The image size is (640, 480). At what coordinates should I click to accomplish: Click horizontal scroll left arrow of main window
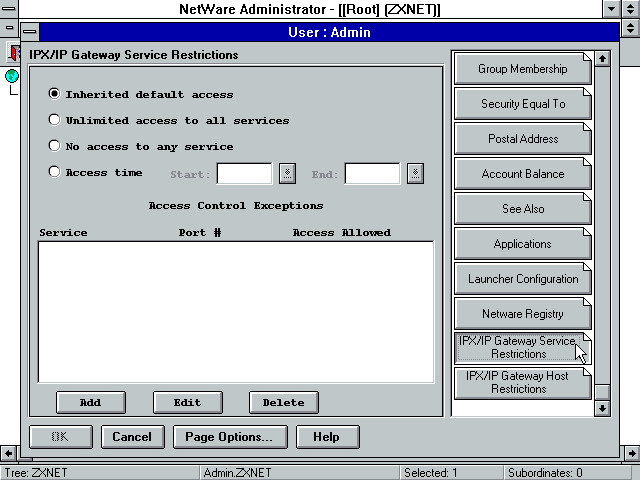9,453
